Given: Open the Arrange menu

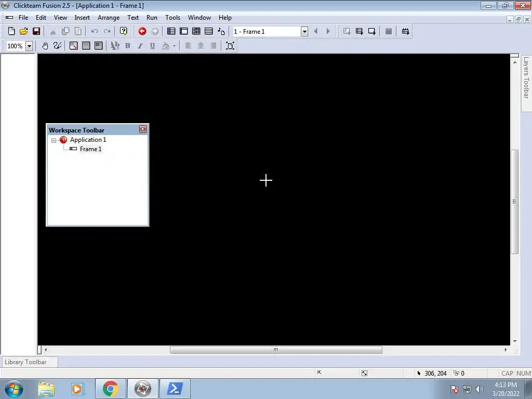Looking at the screenshot, I should (109, 18).
